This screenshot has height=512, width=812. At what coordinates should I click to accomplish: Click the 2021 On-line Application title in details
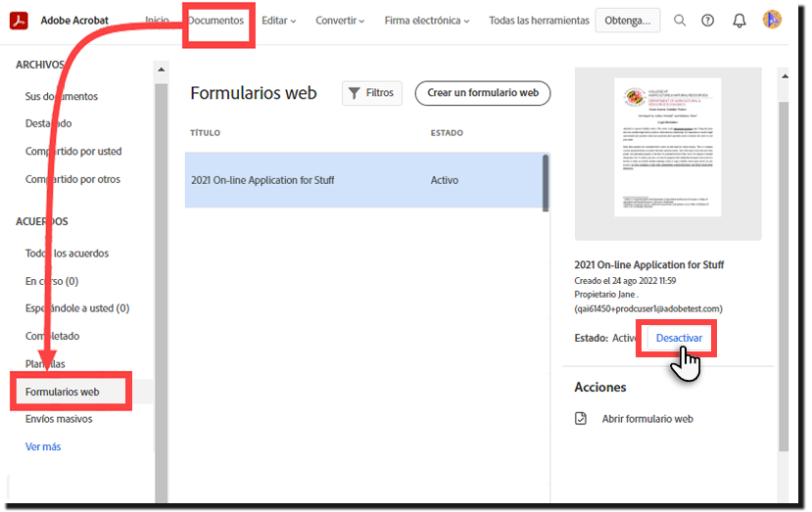(x=648, y=265)
